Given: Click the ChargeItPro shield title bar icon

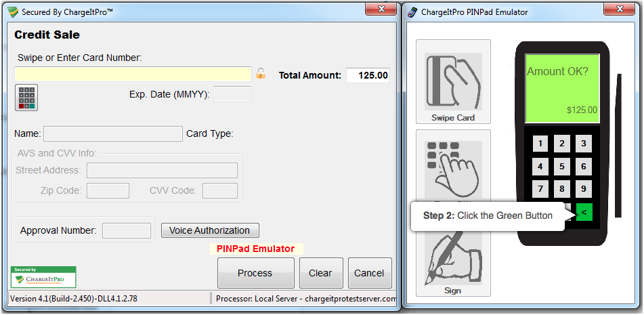Looking at the screenshot, I should [14, 12].
